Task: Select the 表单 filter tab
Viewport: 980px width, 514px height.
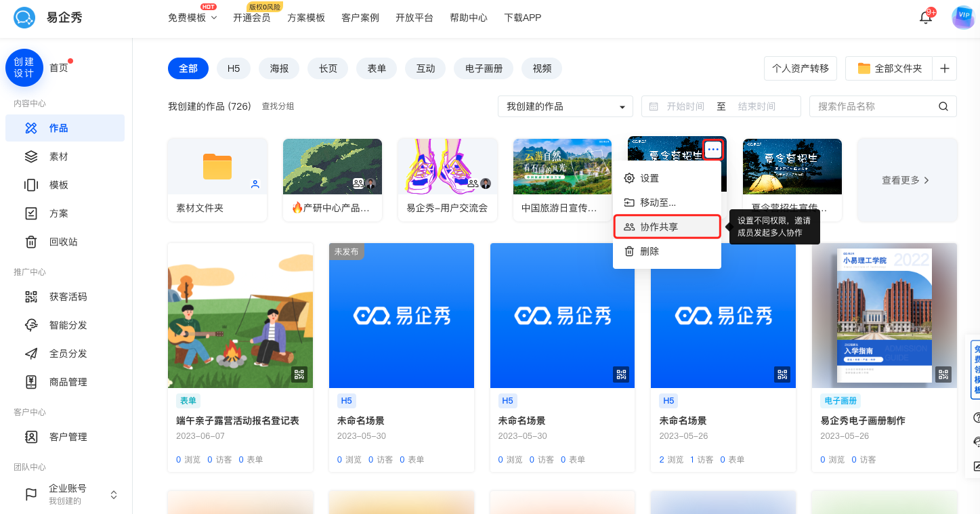Action: click(377, 68)
